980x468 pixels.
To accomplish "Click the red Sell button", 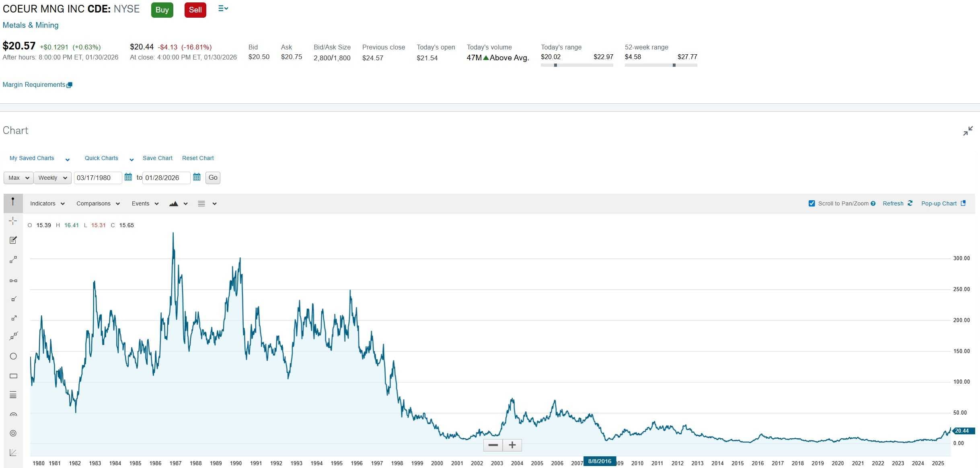I will [x=195, y=10].
